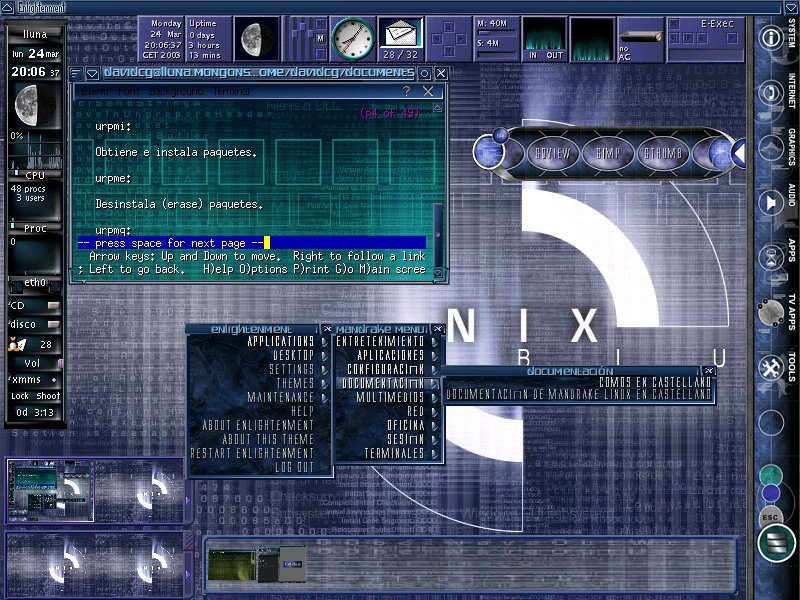800x600 pixels.
Task: Click the penguin mail icon in gkrellm
Action: coord(16,344)
